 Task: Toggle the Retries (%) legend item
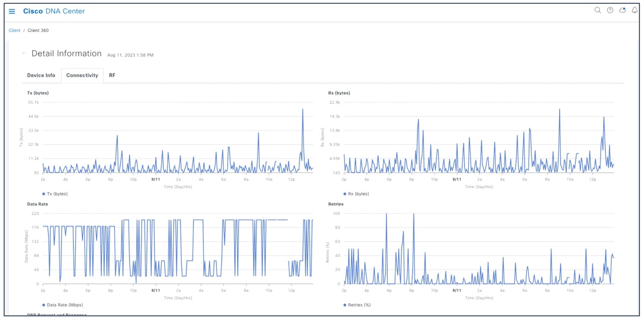tap(357, 305)
